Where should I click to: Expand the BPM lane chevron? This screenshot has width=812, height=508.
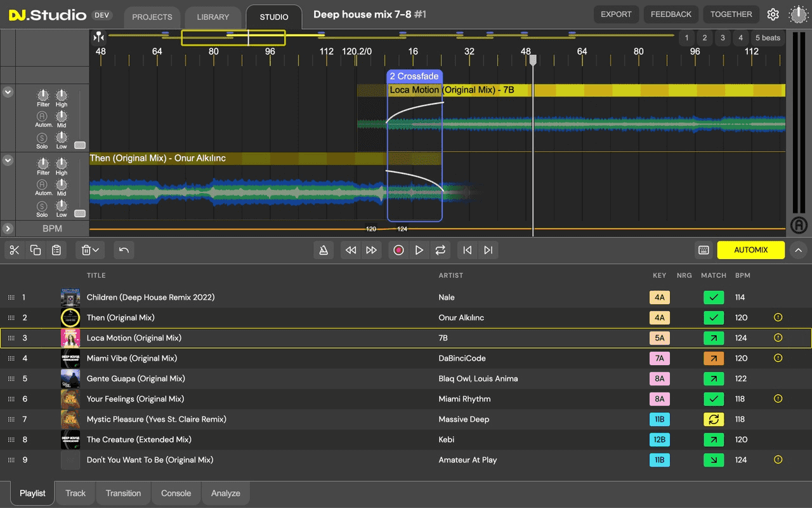click(x=8, y=229)
